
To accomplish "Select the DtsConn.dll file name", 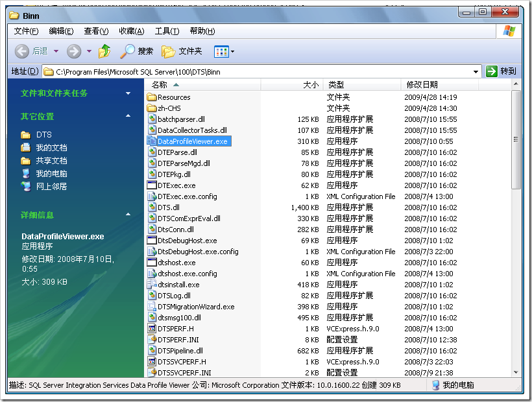I will (176, 230).
